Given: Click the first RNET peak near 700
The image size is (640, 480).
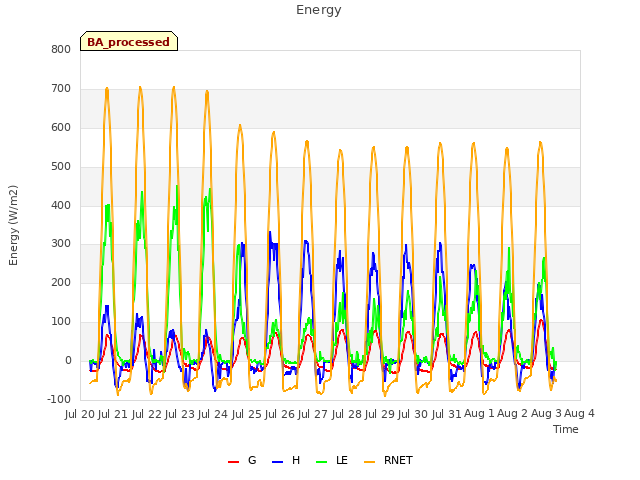Looking at the screenshot, I should coord(107,89).
